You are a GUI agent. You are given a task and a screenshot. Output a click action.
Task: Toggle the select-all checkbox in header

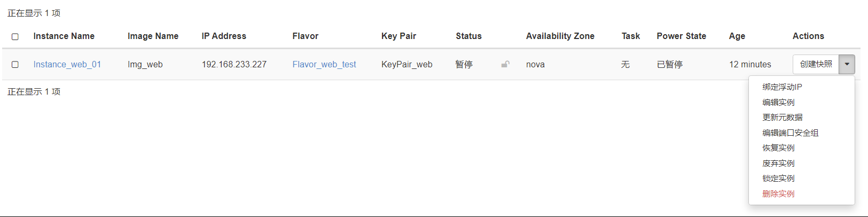pos(15,36)
